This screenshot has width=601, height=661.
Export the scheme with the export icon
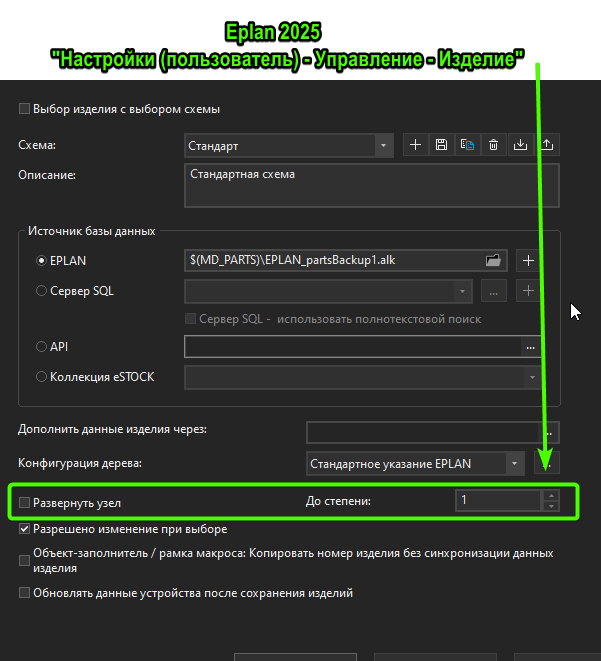tap(547, 145)
